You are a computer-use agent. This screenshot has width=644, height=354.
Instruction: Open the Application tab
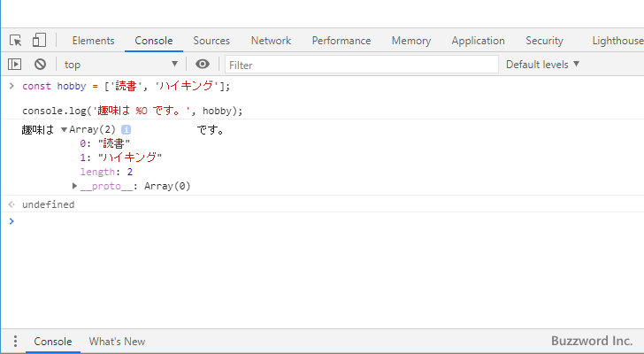(478, 41)
